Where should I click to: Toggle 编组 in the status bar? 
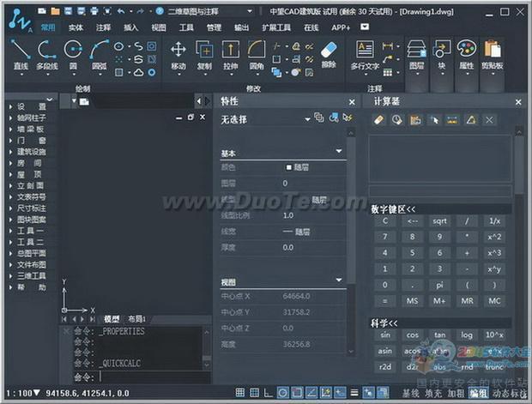478,394
